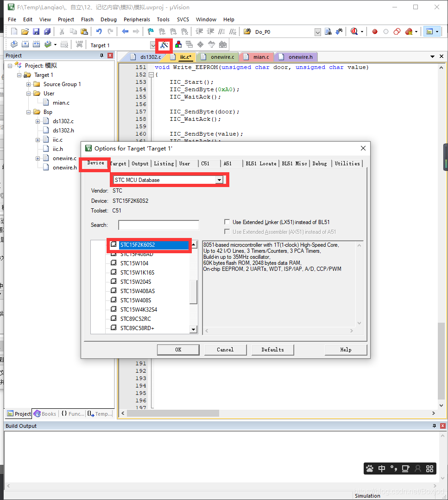Comment out the selection

pyautogui.click(x=221, y=31)
